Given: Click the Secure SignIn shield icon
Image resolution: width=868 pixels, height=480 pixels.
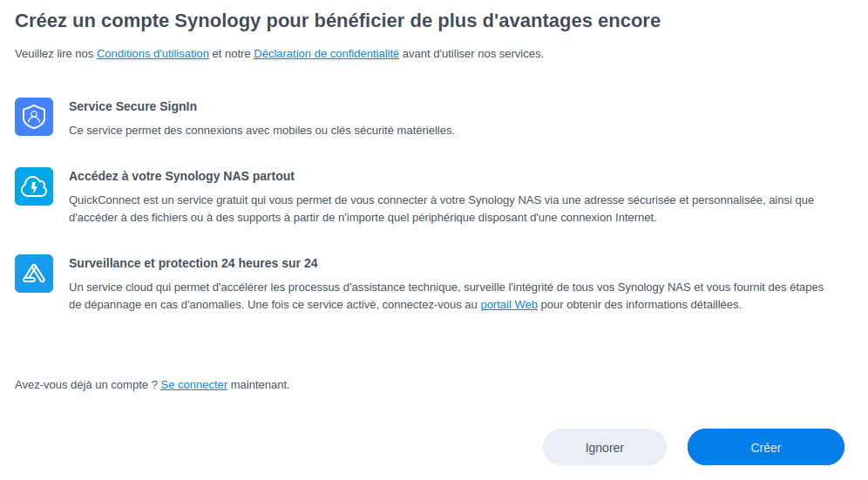Looking at the screenshot, I should [34, 117].
